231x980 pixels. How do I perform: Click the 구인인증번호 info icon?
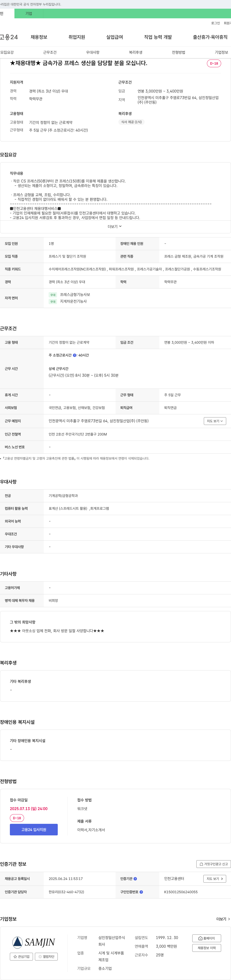[x=141, y=892]
